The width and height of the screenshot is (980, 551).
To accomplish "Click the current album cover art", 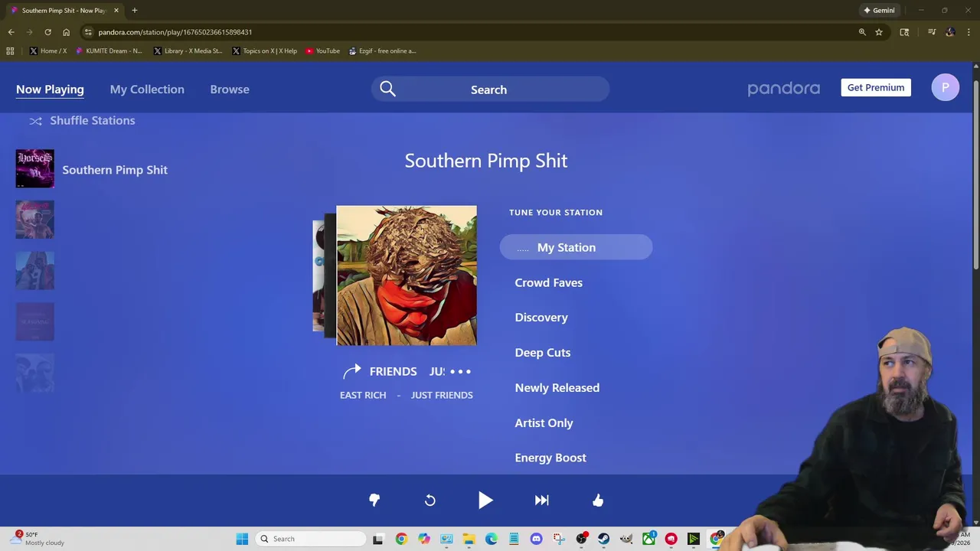I will [x=407, y=275].
